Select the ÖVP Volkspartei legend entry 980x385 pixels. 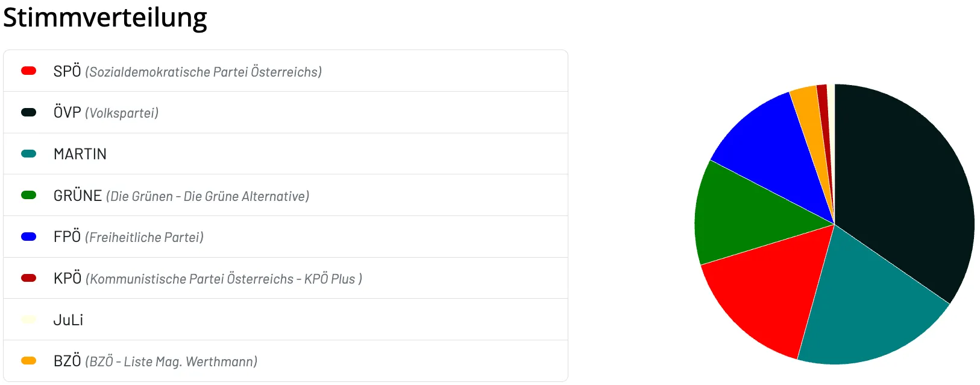tap(286, 112)
